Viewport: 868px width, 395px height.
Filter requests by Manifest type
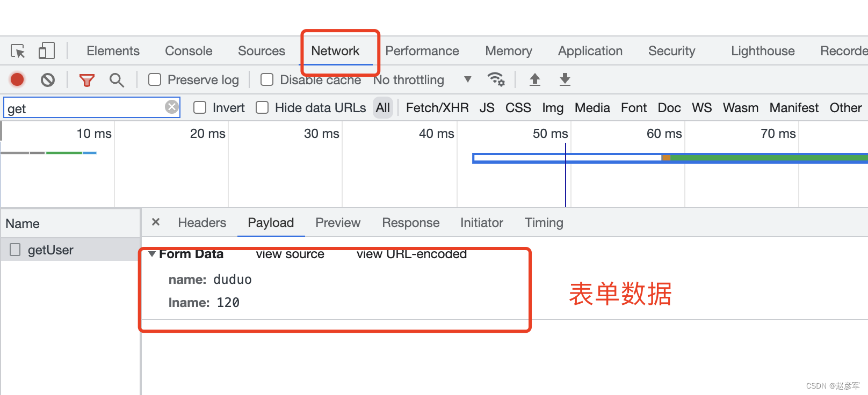pyautogui.click(x=794, y=108)
